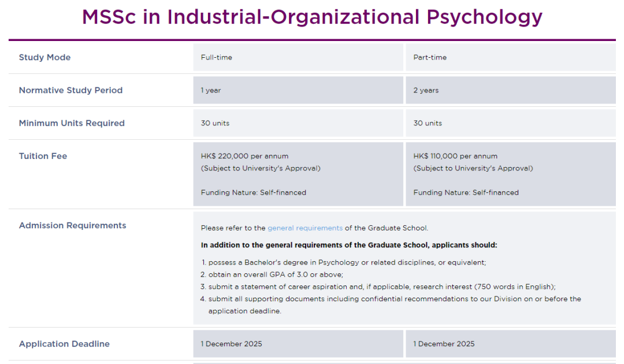Click the full-time 30 units cell

point(298,123)
